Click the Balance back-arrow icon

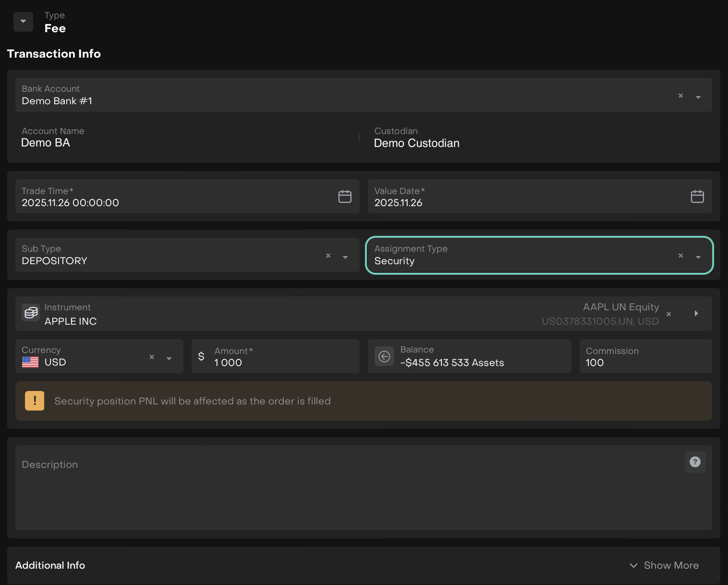point(384,356)
